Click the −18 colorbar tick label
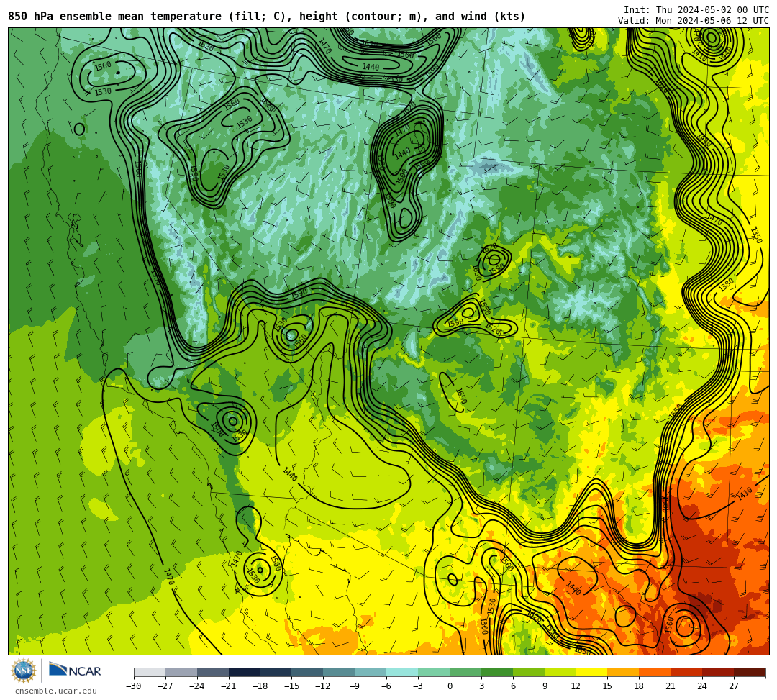Viewport: 777px width, 700px height. 260,686
